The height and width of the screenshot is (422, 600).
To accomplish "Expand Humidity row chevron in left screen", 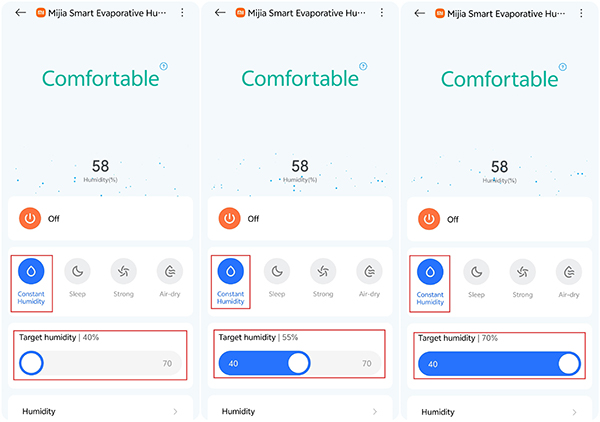I will tap(175, 411).
